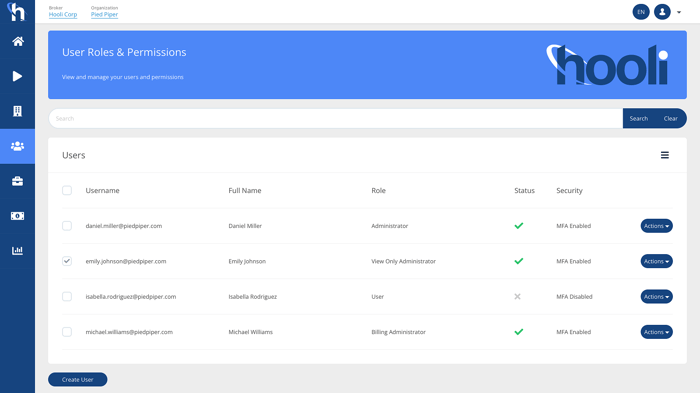Image resolution: width=700 pixels, height=393 pixels.
Task: Open the money billing sidebar icon
Action: tap(17, 216)
